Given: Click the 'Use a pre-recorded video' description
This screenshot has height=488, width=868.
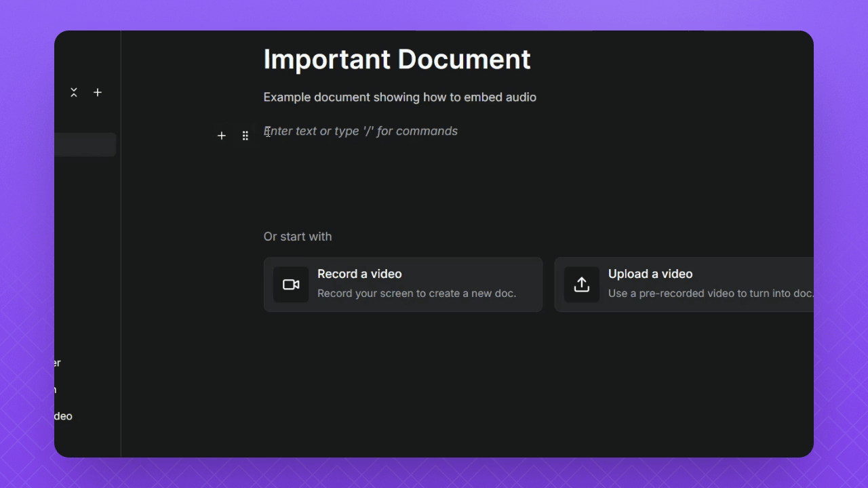Looking at the screenshot, I should [711, 293].
